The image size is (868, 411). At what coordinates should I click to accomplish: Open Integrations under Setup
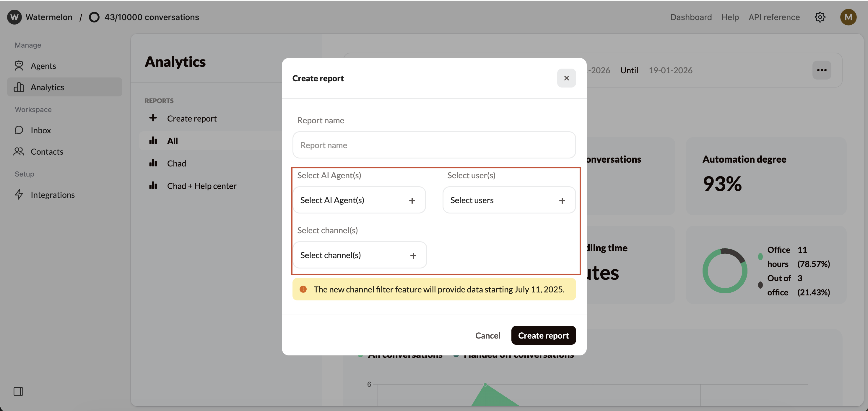(x=53, y=195)
